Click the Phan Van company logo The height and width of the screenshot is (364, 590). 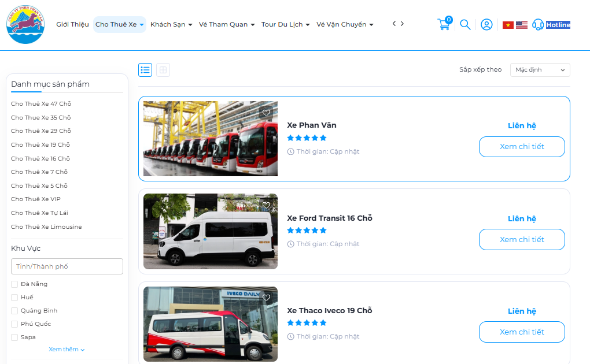[x=25, y=24]
